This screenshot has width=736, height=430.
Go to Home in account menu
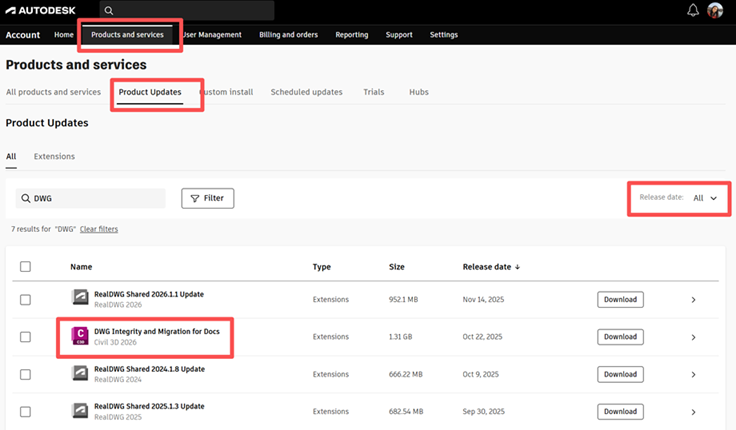pos(64,35)
